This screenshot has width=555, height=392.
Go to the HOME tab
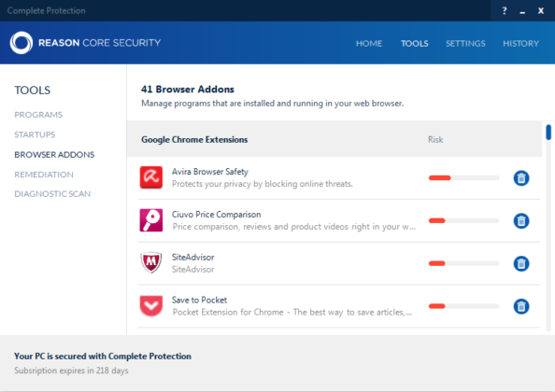tap(369, 44)
